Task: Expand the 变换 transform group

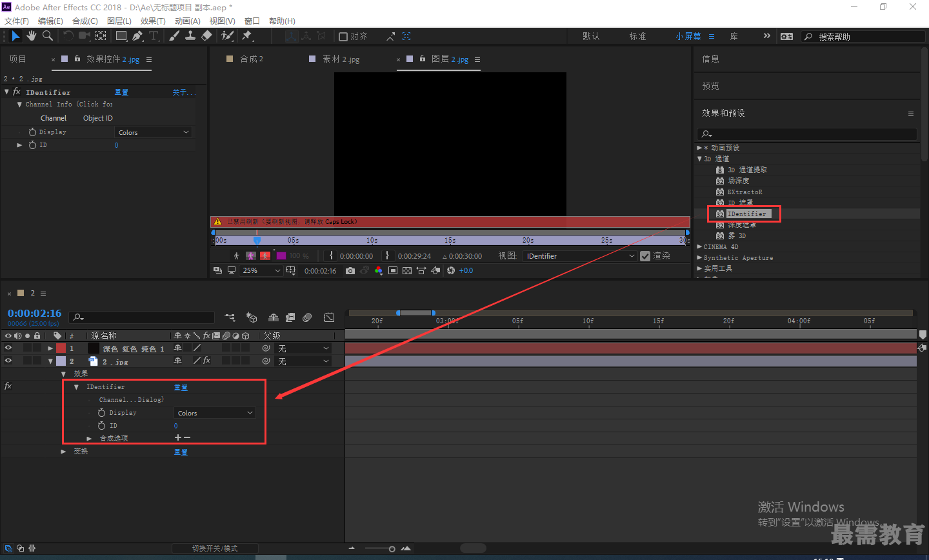Action: point(63,452)
